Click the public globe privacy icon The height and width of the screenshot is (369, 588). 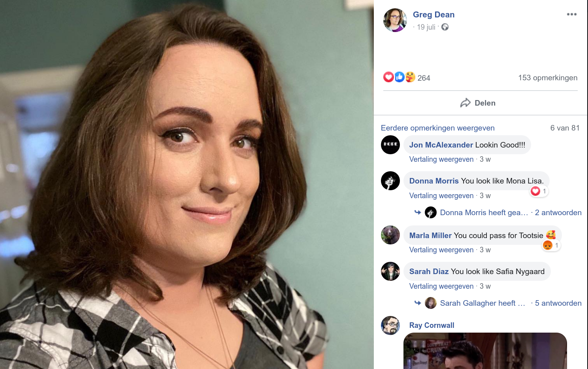445,27
